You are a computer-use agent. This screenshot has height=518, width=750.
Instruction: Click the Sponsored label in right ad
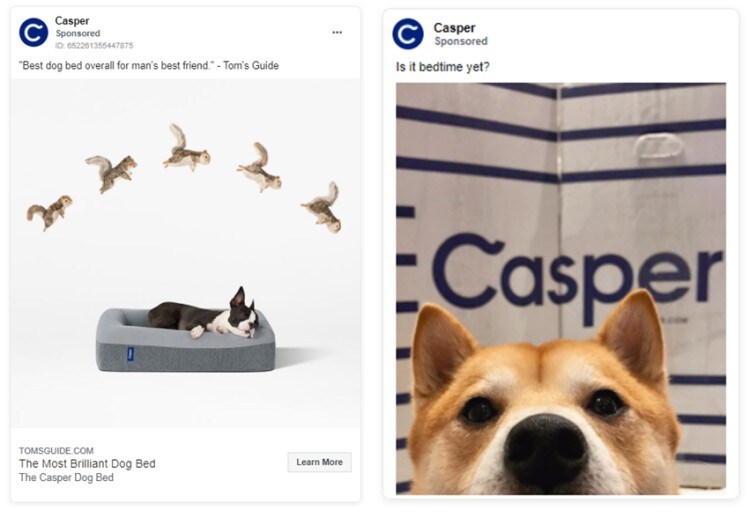pyautogui.click(x=461, y=41)
